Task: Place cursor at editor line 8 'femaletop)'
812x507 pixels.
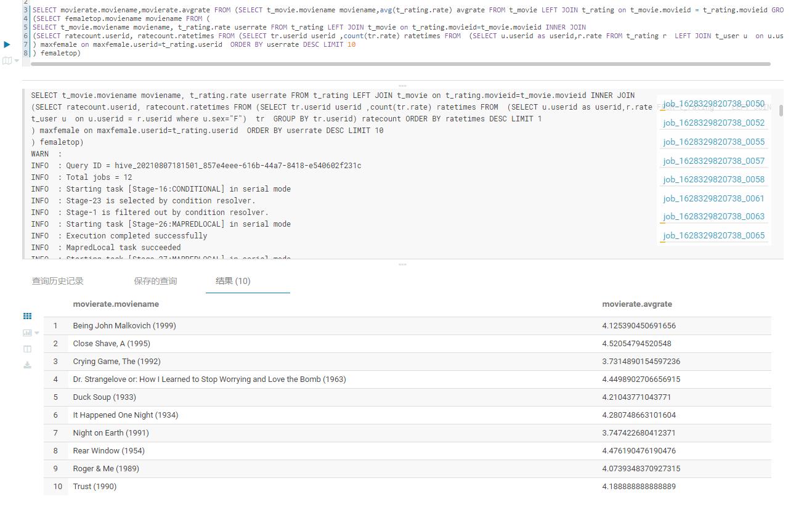Action: tap(56, 53)
